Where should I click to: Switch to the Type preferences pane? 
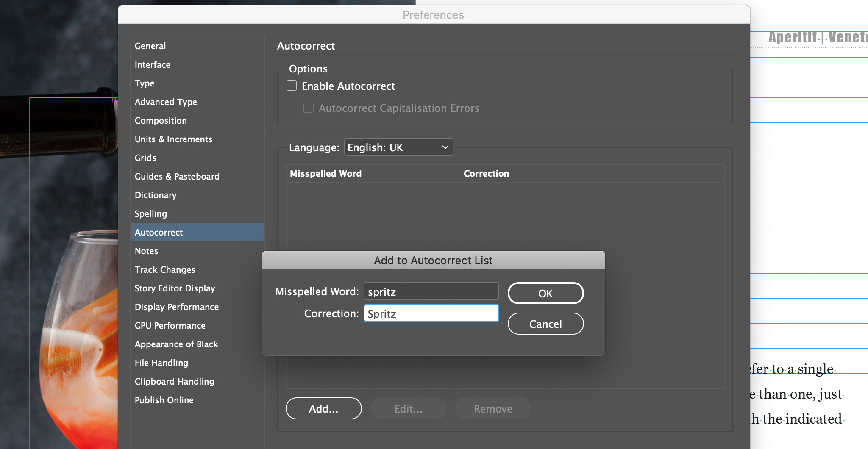[x=144, y=83]
